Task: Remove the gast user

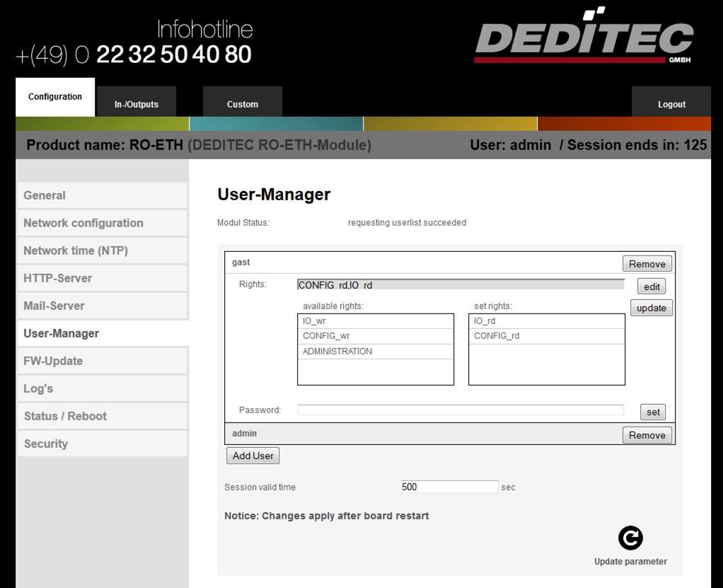Action: click(647, 264)
